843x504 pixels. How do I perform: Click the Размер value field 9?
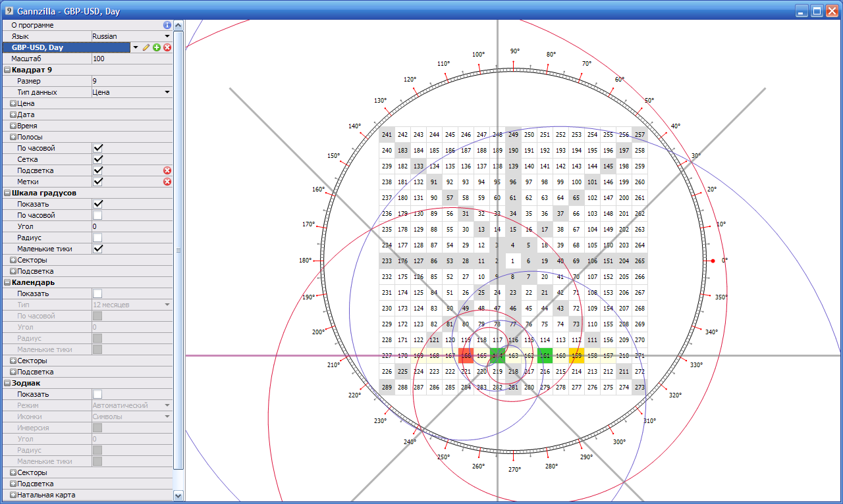click(132, 81)
